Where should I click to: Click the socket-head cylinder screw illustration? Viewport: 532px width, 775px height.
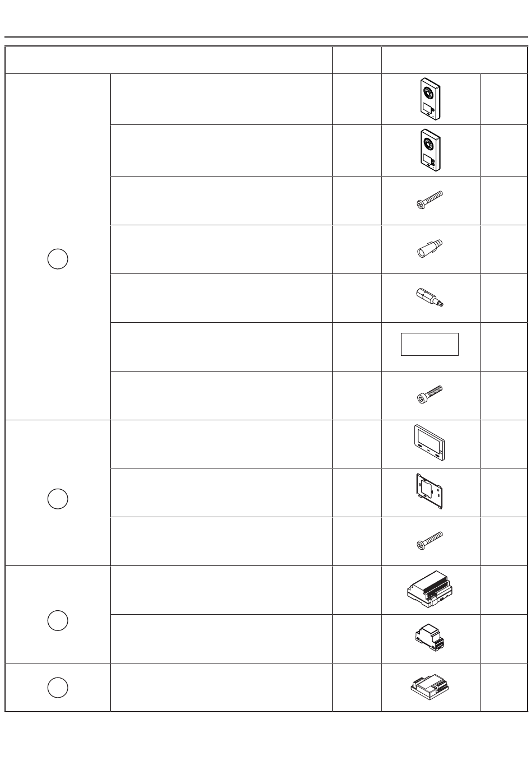point(431,395)
